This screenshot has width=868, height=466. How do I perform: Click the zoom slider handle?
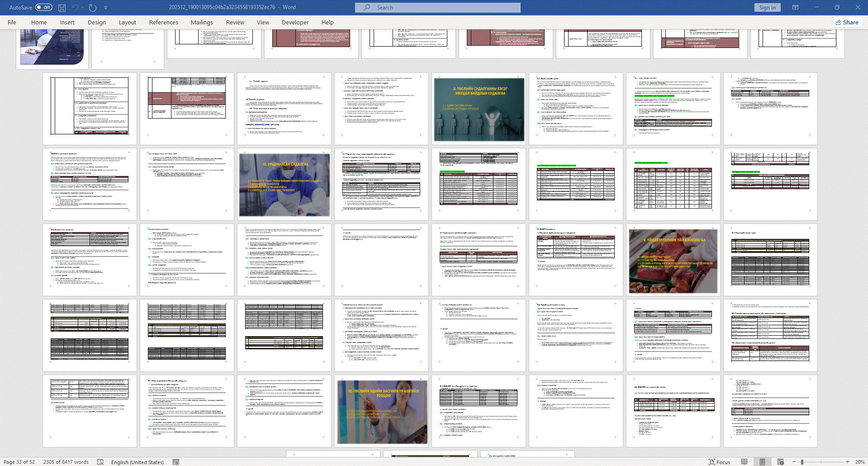click(802, 462)
